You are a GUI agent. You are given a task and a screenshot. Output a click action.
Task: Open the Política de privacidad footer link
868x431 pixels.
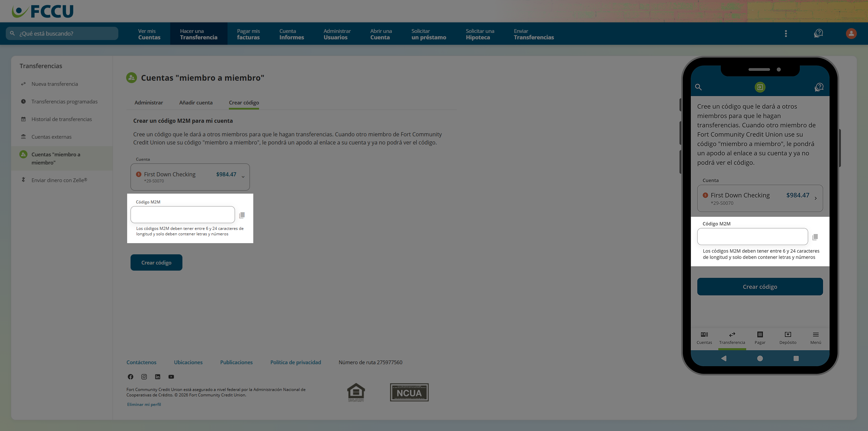click(296, 362)
